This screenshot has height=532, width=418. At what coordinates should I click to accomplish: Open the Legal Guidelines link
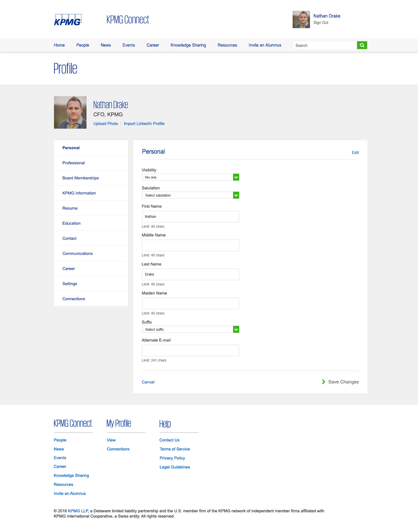tap(175, 467)
